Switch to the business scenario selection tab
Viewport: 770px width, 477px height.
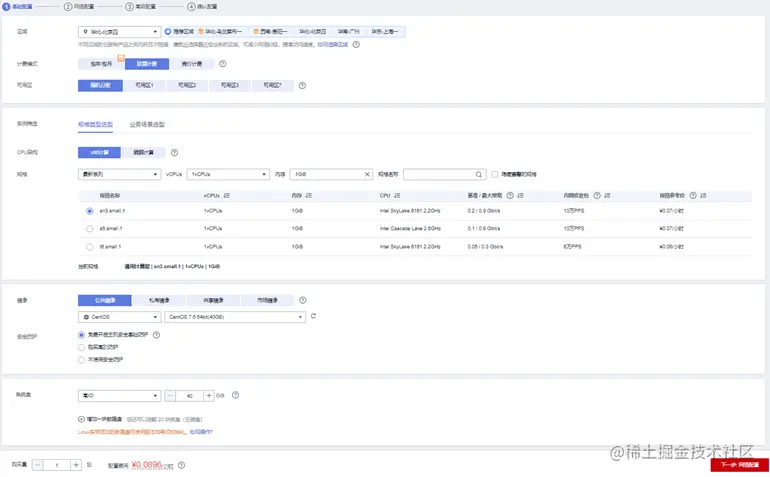tap(147, 124)
